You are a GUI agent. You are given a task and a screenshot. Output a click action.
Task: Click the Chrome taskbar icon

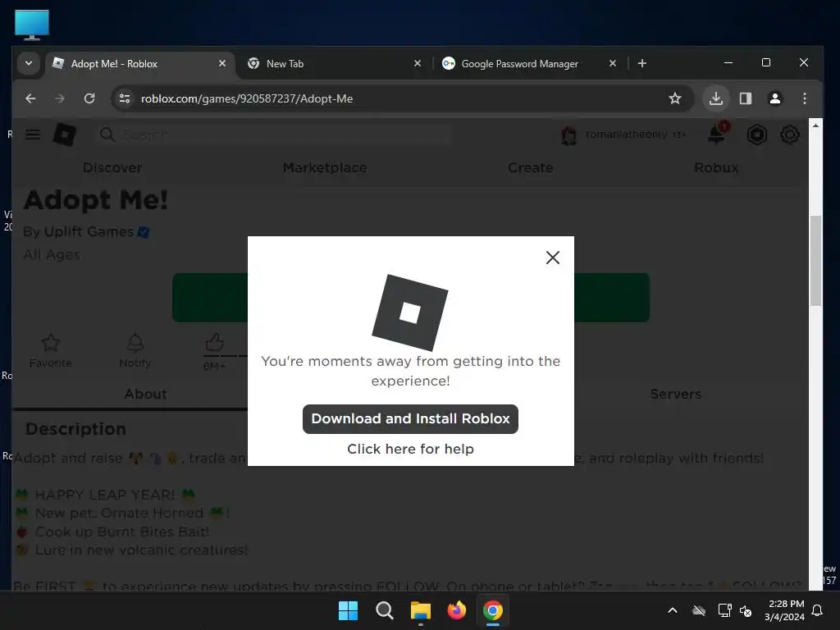pos(493,610)
